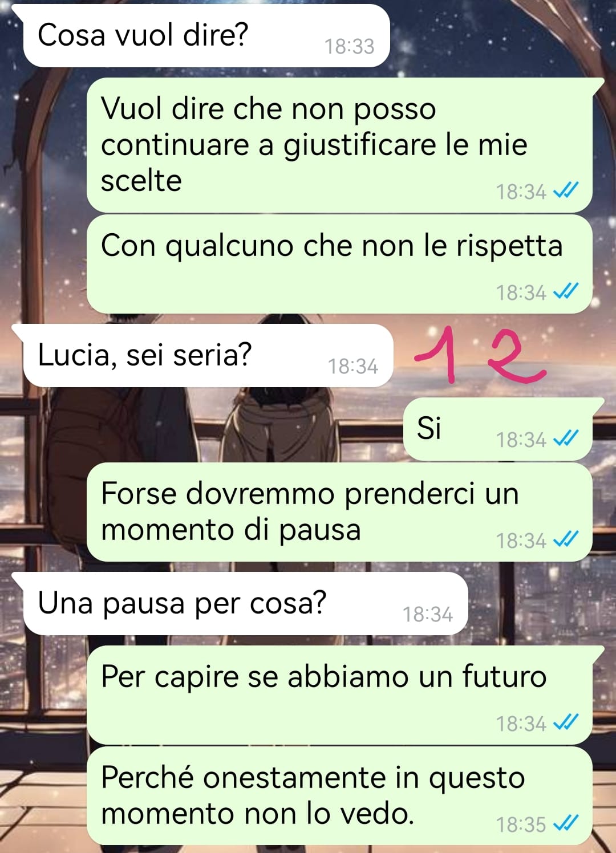The image size is (616, 853).
Task: Click the pink handwritten '12' annotation
Action: click(480, 355)
